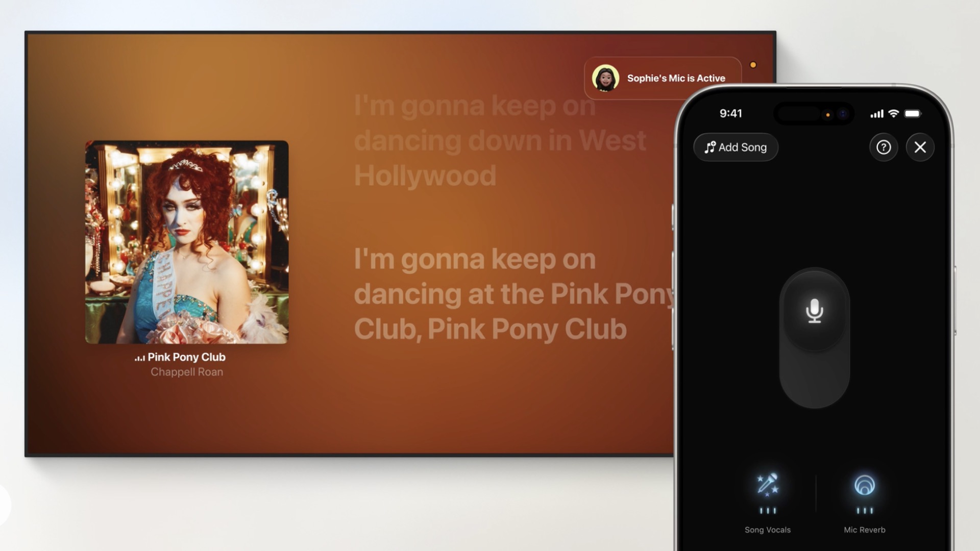Tap the 9:41 clock in the status bar
980x551 pixels.
[x=730, y=113]
